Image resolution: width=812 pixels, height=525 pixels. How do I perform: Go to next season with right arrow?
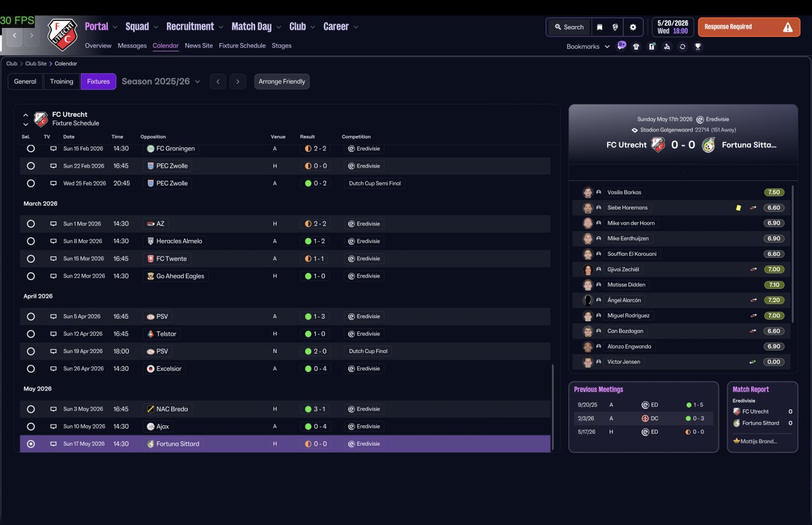(238, 81)
